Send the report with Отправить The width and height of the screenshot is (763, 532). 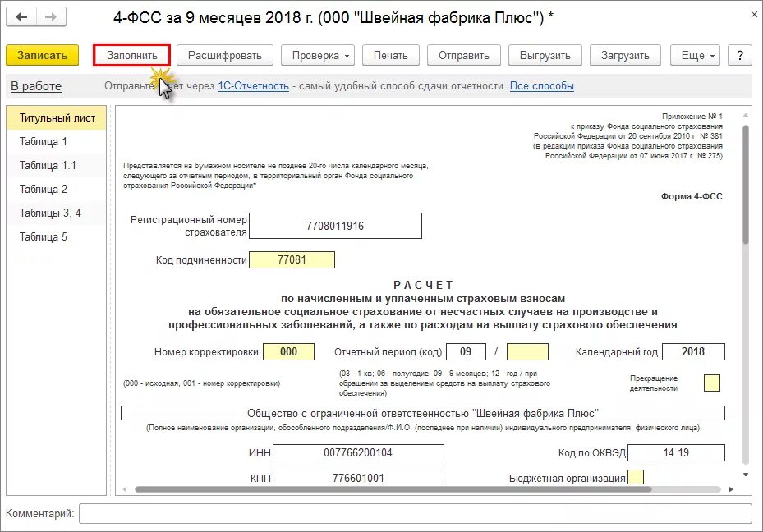464,56
